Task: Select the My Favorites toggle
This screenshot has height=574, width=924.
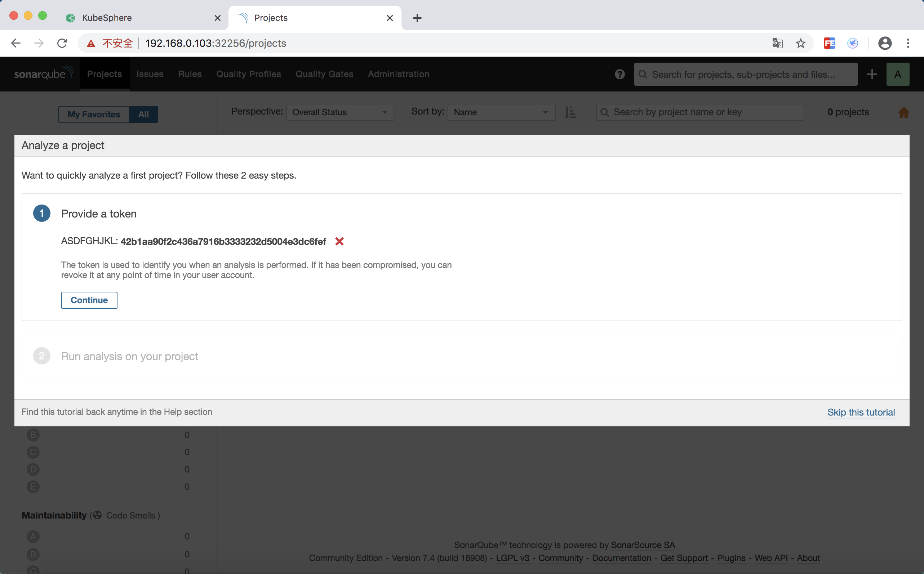Action: tap(94, 114)
